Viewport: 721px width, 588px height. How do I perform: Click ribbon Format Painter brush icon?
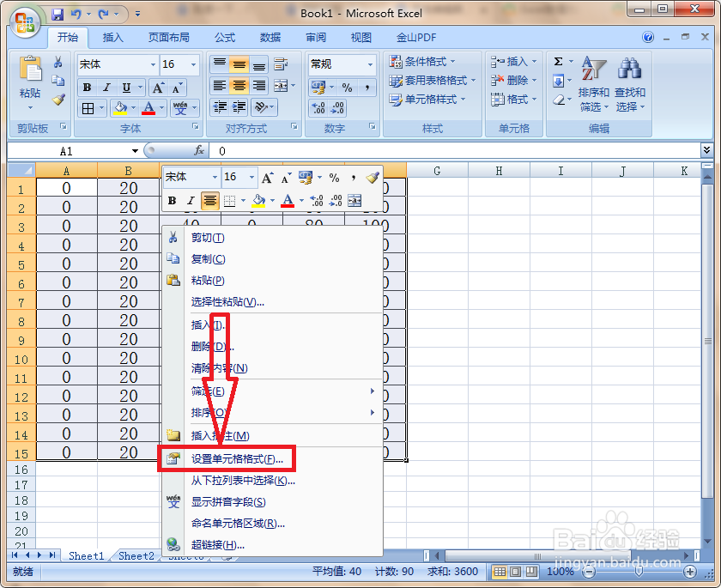click(58, 100)
